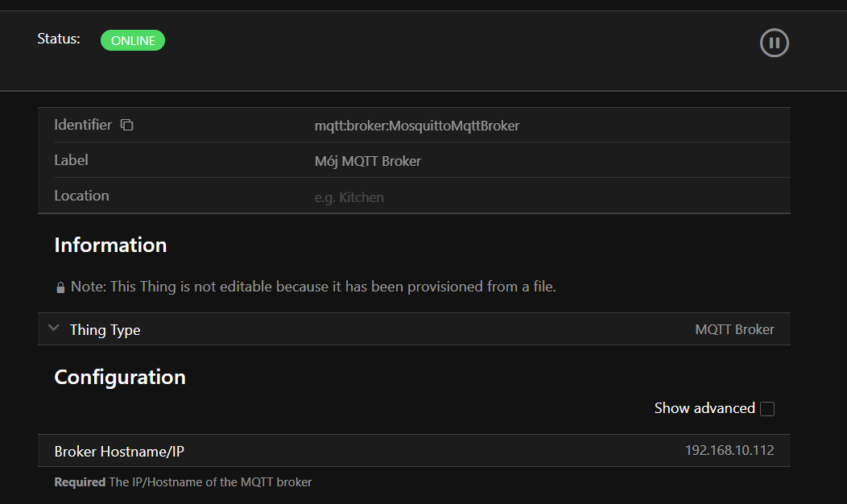
Task: Click the green ONLINE status badge
Action: click(133, 40)
